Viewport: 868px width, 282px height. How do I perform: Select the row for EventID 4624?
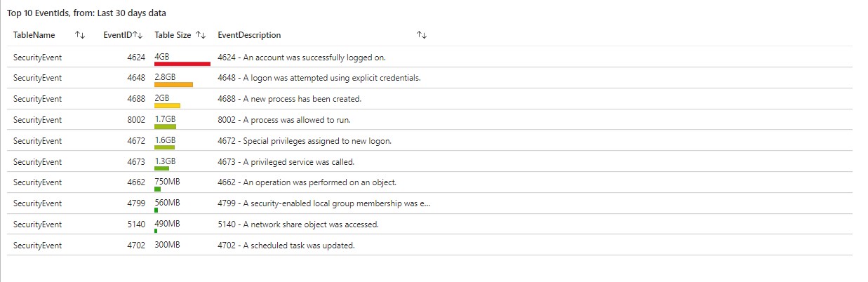(431, 58)
